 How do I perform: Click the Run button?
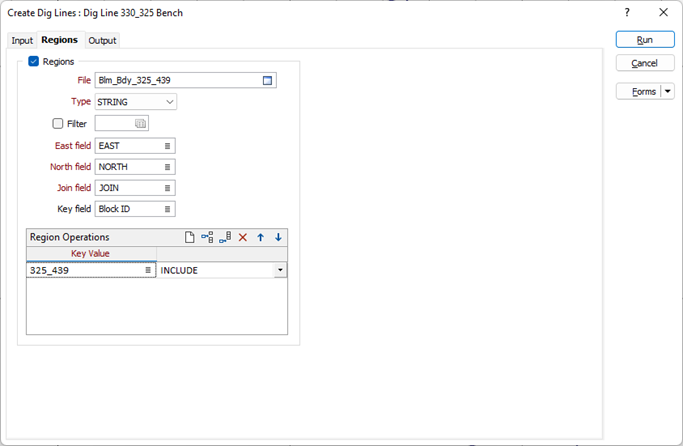click(645, 40)
